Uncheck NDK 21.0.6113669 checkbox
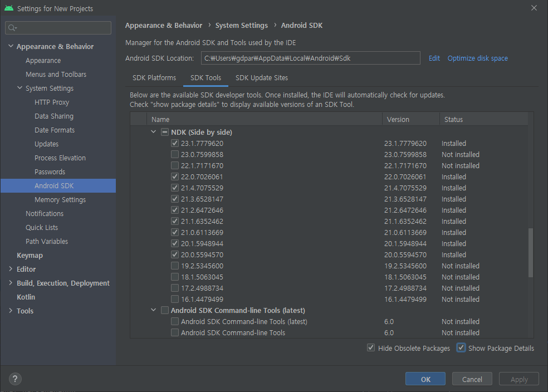This screenshot has width=548, height=392. (x=175, y=232)
